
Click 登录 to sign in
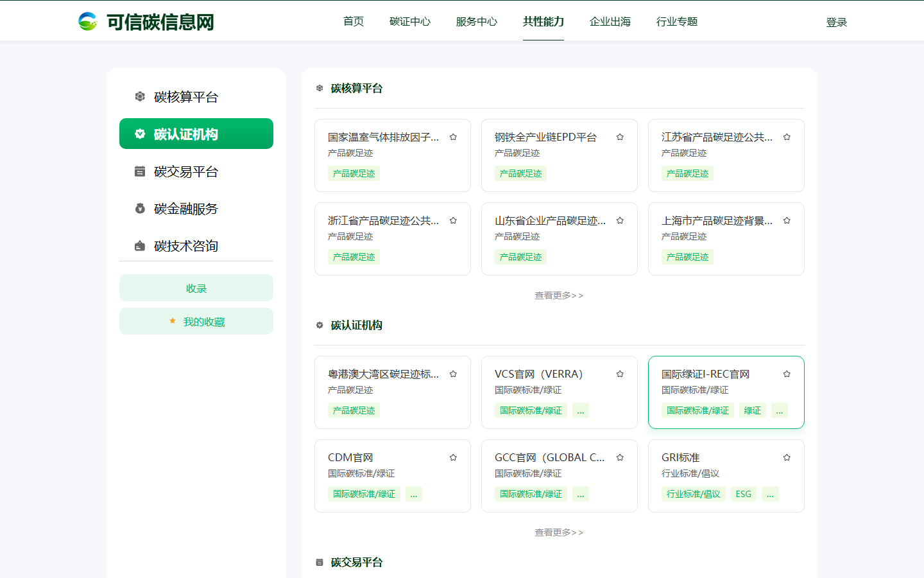(x=837, y=22)
